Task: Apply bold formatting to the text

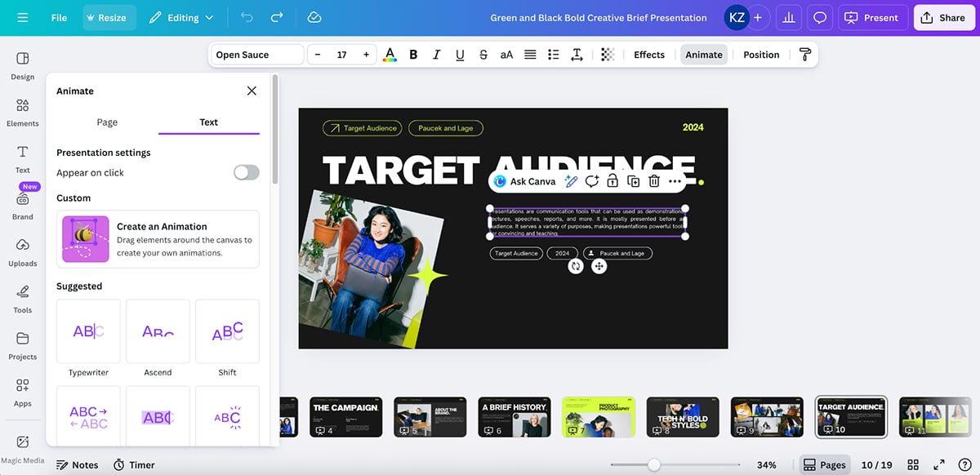Action: pyautogui.click(x=412, y=55)
